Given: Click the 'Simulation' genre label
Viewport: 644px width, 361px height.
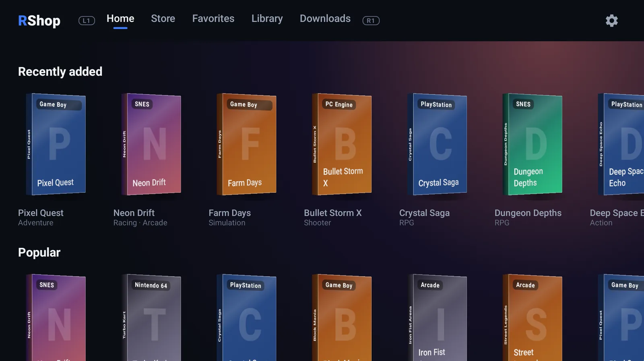Looking at the screenshot, I should tap(227, 223).
